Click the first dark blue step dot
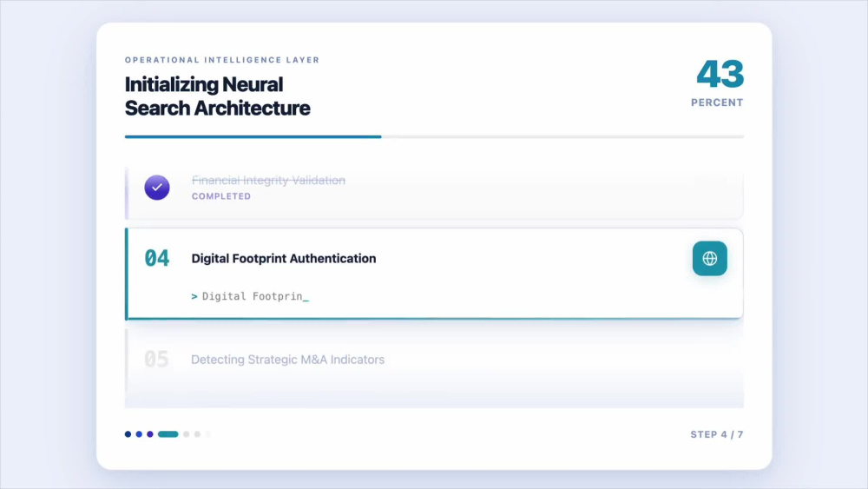Screen dimensions: 868x489 [x=128, y=434]
